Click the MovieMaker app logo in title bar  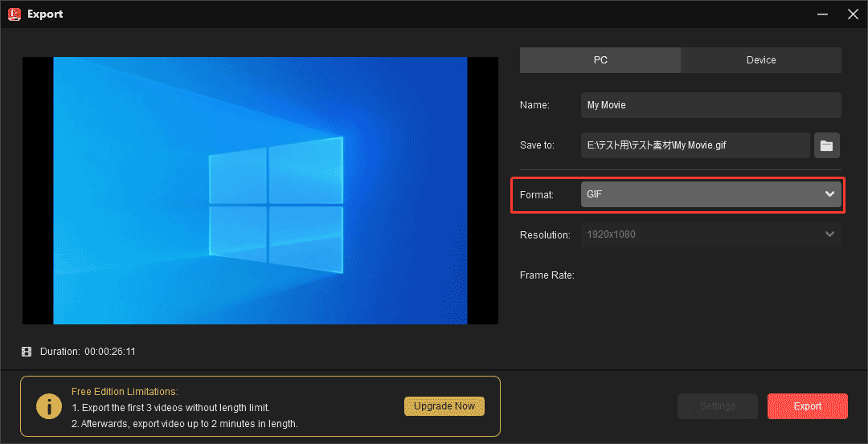[x=14, y=14]
